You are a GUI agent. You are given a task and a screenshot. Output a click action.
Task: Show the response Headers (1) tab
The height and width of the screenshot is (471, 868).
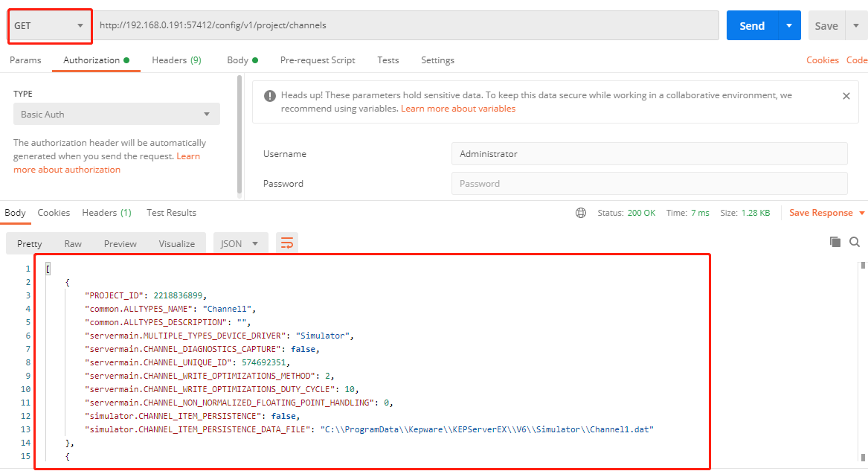click(107, 213)
